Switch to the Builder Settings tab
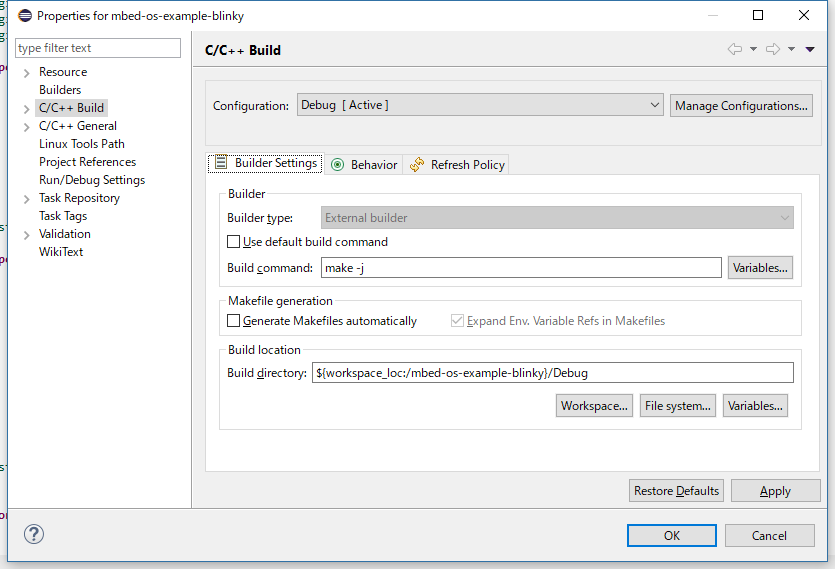The image size is (835, 569). (x=265, y=163)
